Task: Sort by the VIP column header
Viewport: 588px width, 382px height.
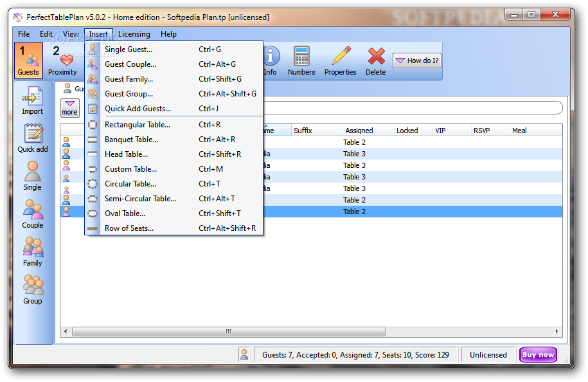Action: 452,130
